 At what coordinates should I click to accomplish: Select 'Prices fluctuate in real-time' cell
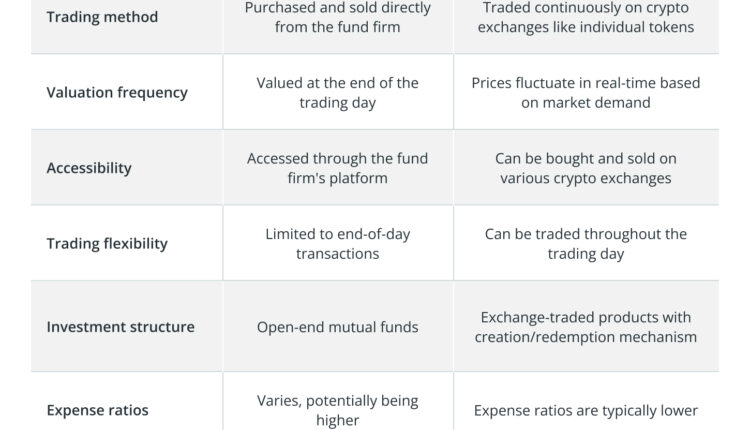pyautogui.click(x=586, y=92)
